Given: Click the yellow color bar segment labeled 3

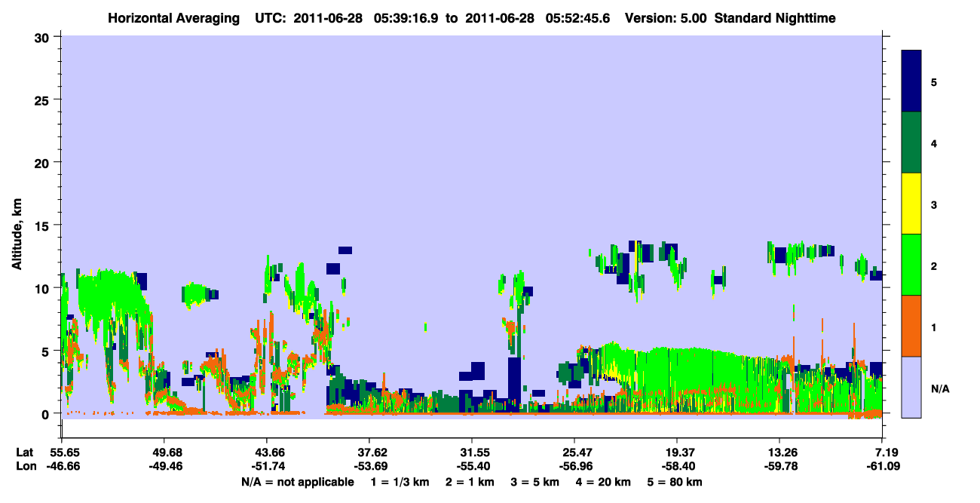Looking at the screenshot, I should [911, 204].
